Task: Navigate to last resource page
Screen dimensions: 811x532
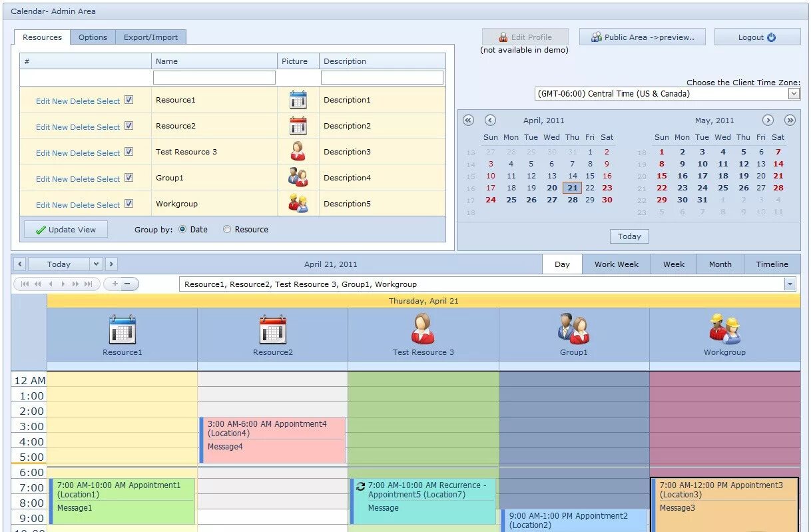Action: pyautogui.click(x=89, y=284)
